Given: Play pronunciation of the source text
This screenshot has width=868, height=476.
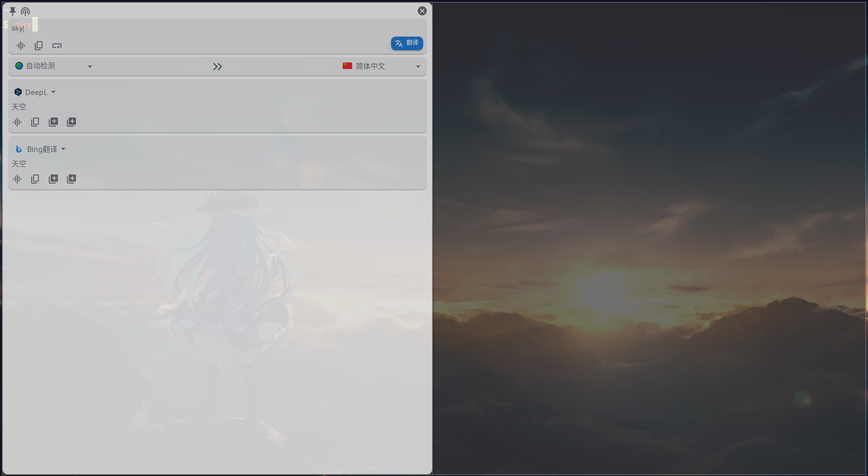Looking at the screenshot, I should pyautogui.click(x=20, y=45).
